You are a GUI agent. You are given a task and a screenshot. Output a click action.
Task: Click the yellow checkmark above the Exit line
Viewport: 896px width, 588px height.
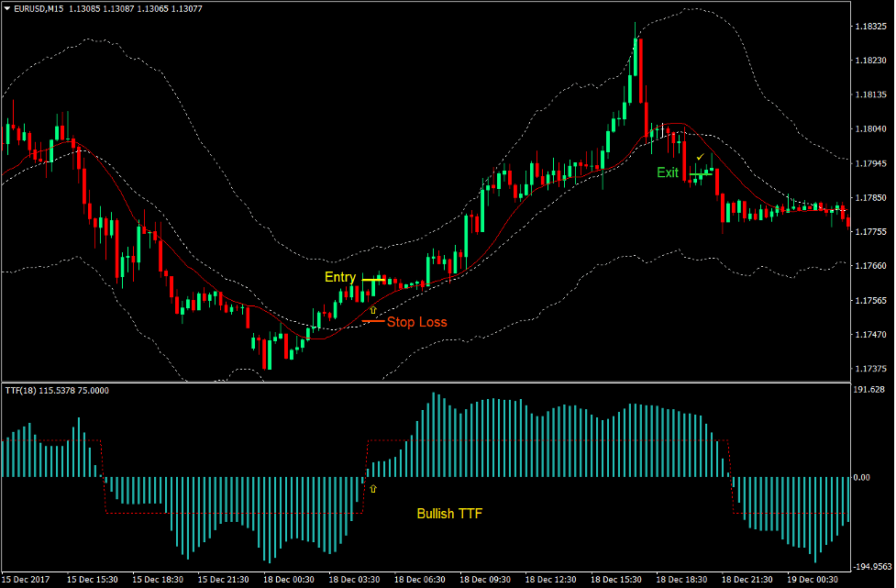[701, 157]
